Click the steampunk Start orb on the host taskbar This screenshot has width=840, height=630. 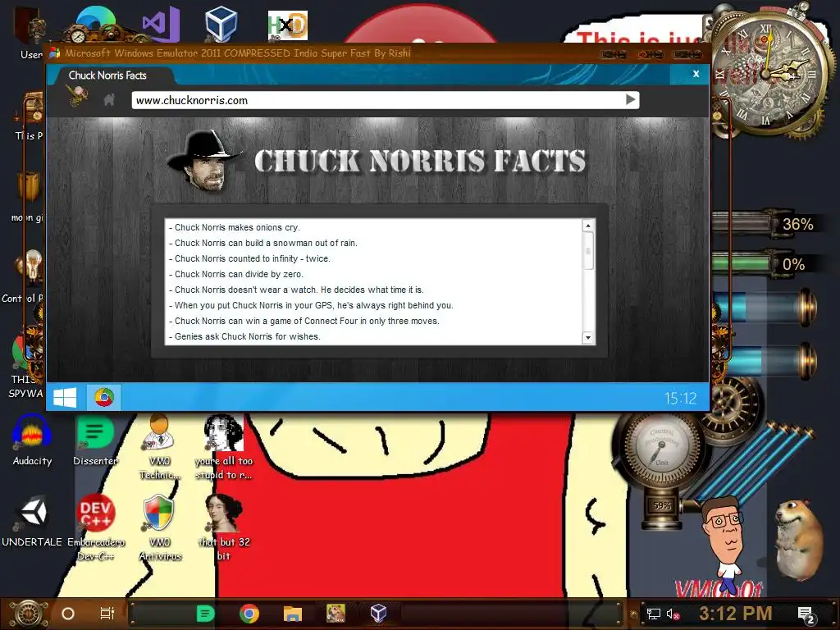29,614
